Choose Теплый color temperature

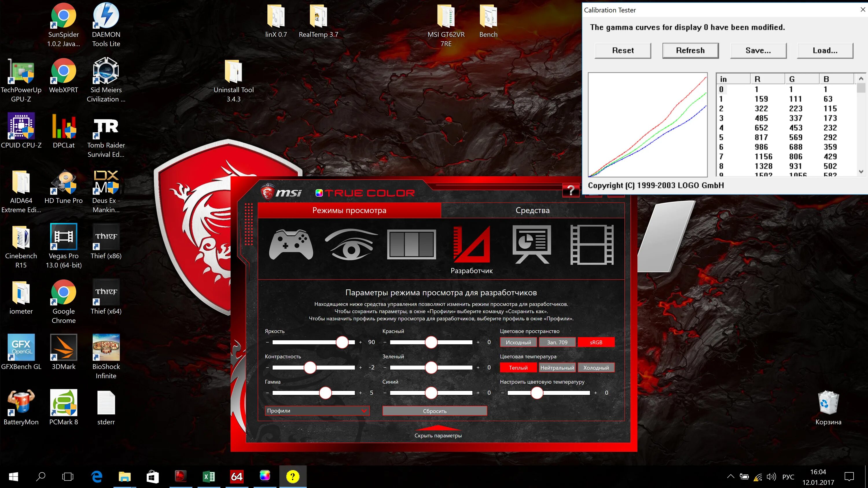[x=518, y=367]
